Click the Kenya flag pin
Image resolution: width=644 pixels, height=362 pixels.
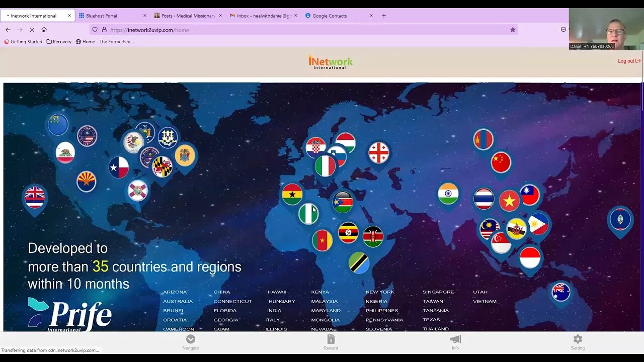click(x=373, y=236)
